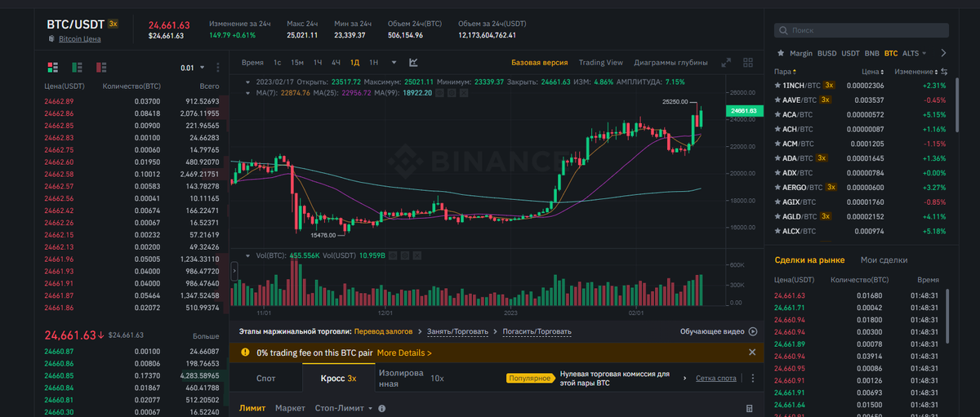980x417 pixels.
Task: Expand chart side panel handle
Action: click(x=234, y=270)
